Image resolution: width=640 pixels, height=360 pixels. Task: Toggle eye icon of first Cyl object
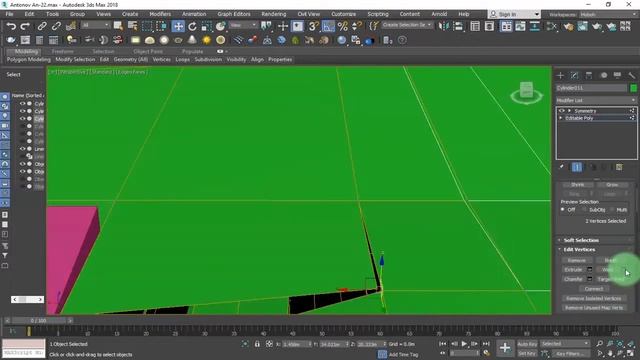22,104
